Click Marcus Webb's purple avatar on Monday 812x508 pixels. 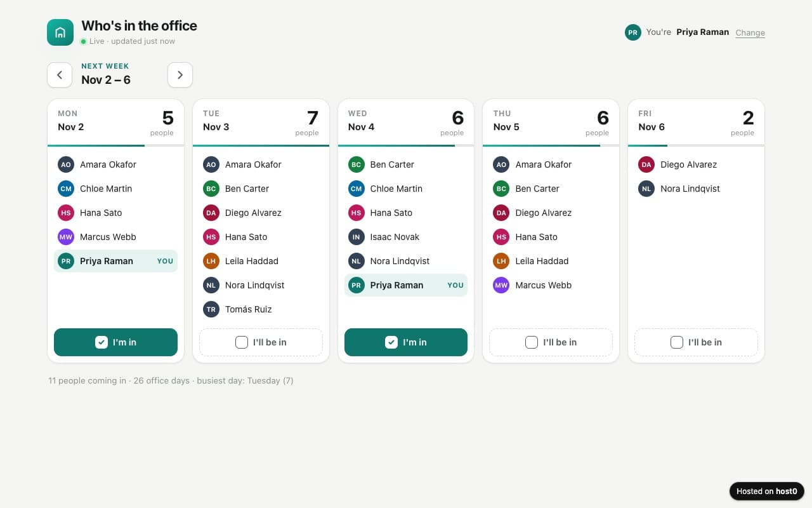(x=66, y=237)
